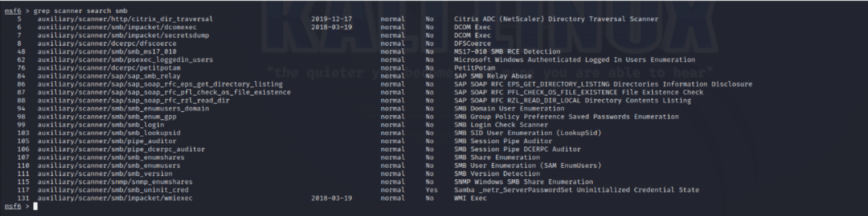
Task: Click the smb_ms17_010 module path
Action: tap(107, 52)
